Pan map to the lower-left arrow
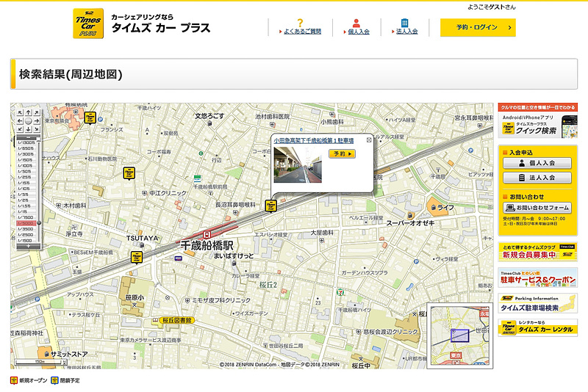This screenshot has width=588, height=392. click(x=21, y=129)
